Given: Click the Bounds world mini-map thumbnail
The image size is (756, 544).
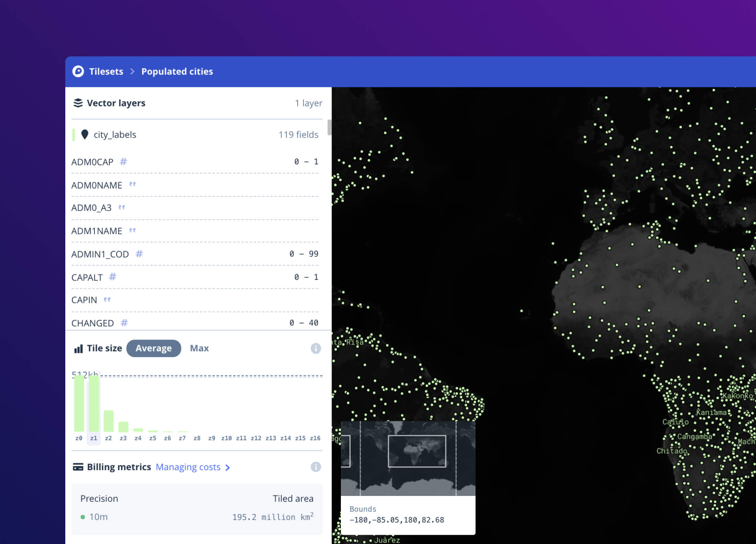Looking at the screenshot, I should (408, 458).
